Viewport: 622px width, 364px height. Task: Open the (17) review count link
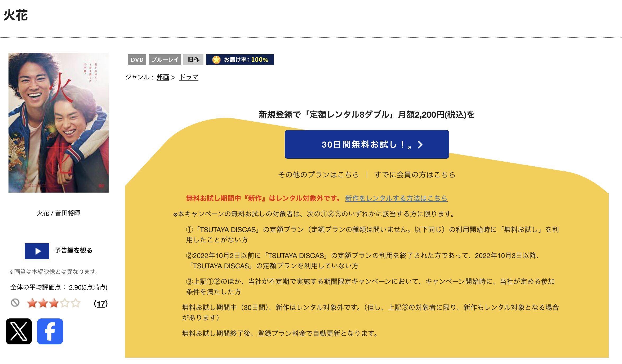101,304
